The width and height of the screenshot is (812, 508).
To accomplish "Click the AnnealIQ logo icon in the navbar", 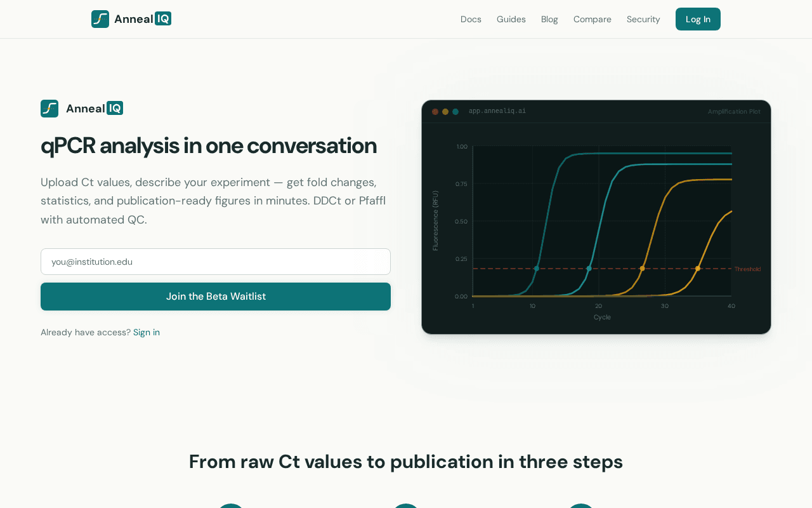I will coord(100,19).
